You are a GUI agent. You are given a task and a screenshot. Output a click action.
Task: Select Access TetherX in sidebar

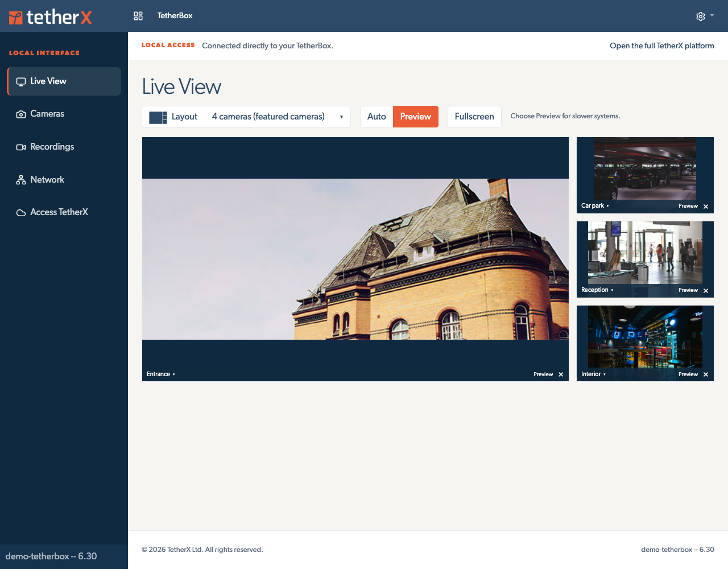click(x=64, y=212)
